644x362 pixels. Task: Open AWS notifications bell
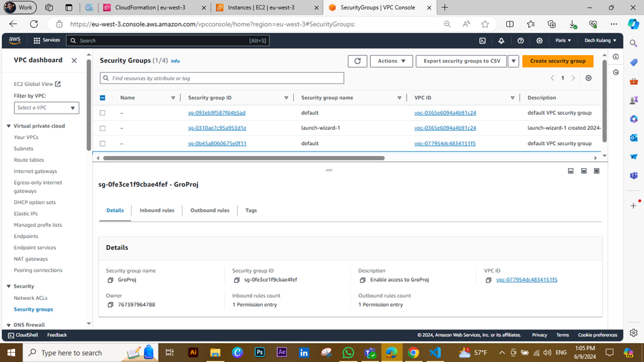502,41
